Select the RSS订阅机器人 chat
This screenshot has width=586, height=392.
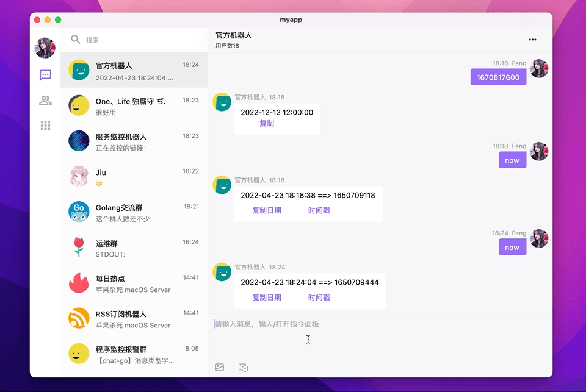(x=134, y=319)
